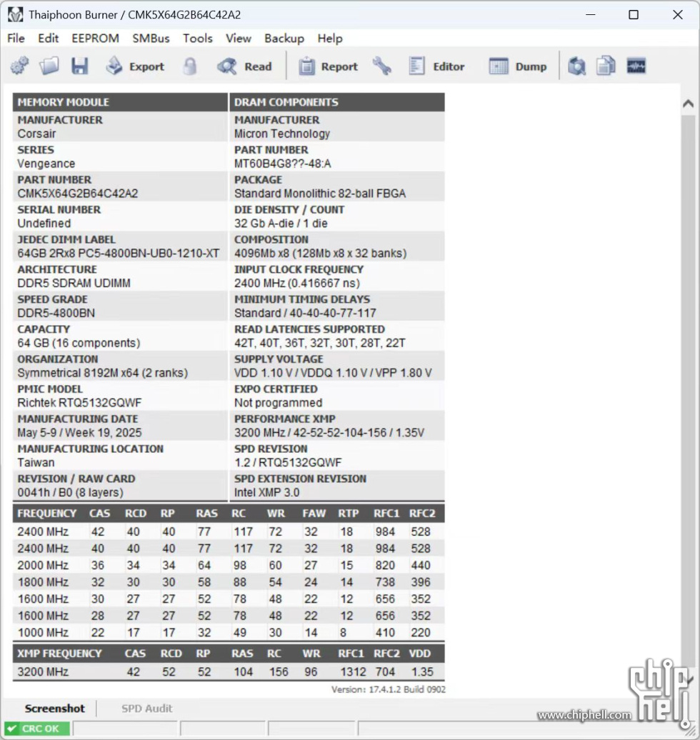Click '64 GB (16 components)' capacity value
The height and width of the screenshot is (740, 700).
pyautogui.click(x=79, y=343)
